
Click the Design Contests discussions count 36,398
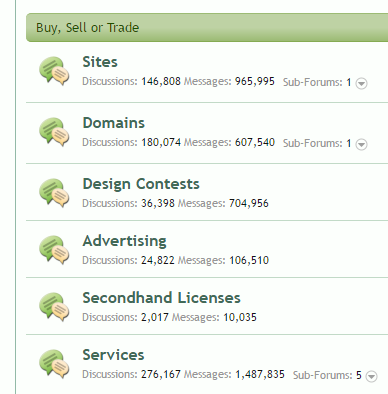[x=158, y=203]
